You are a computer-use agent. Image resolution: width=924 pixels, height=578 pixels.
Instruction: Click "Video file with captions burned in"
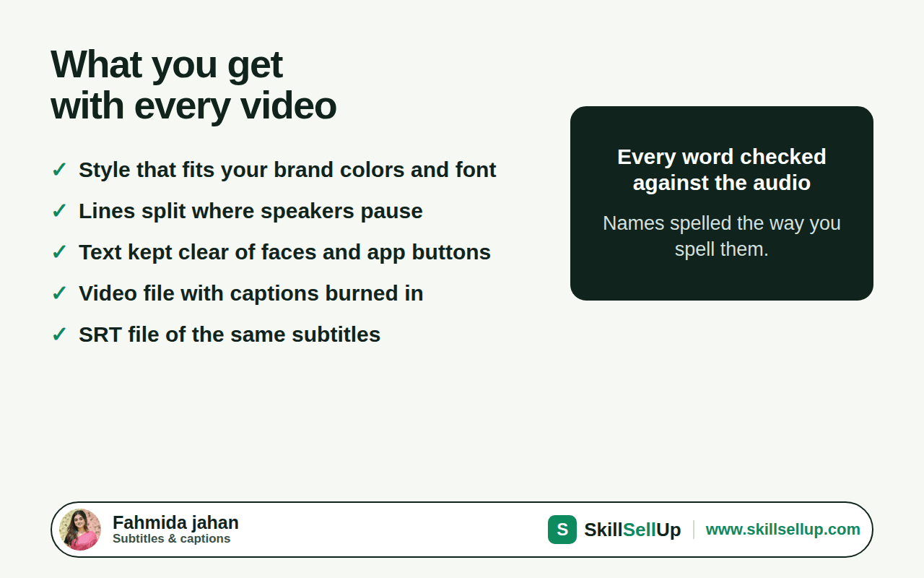coord(251,293)
